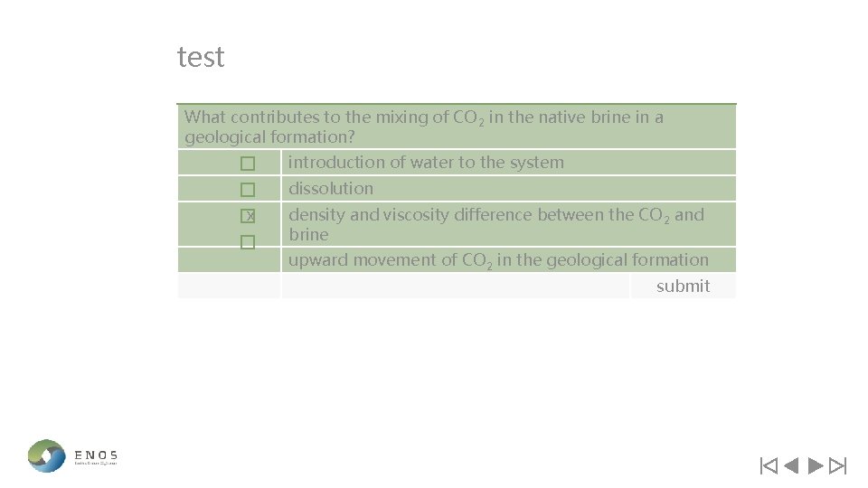Image resolution: width=868 pixels, height=488 pixels.
Task: Click the empty cell left of submit
Action: tap(455, 286)
